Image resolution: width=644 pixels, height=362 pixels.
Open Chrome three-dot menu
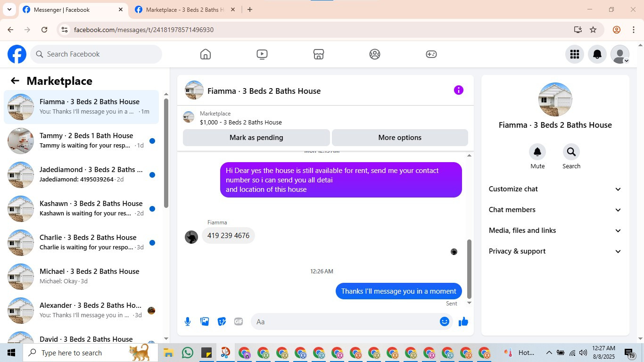(x=633, y=30)
